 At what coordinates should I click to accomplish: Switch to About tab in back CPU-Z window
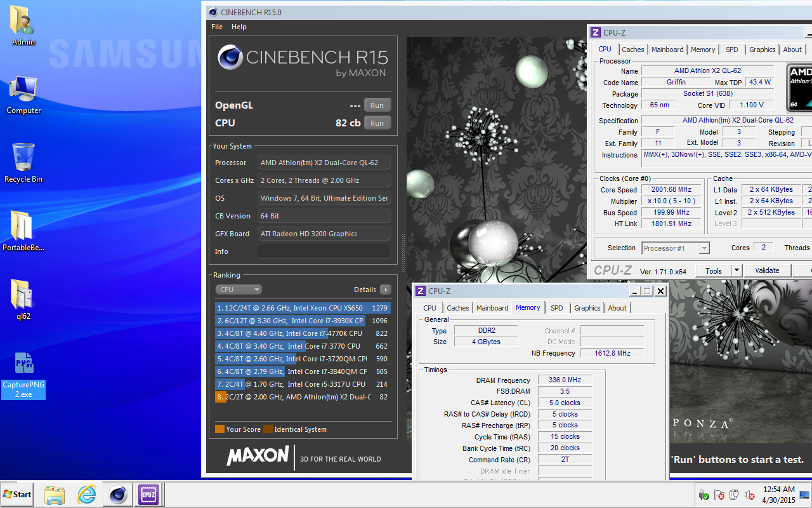click(x=792, y=50)
